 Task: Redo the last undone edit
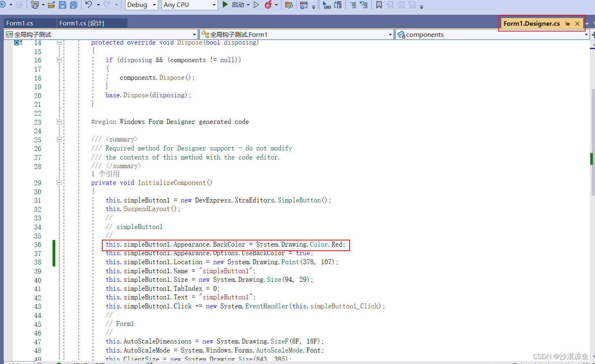pos(107,5)
